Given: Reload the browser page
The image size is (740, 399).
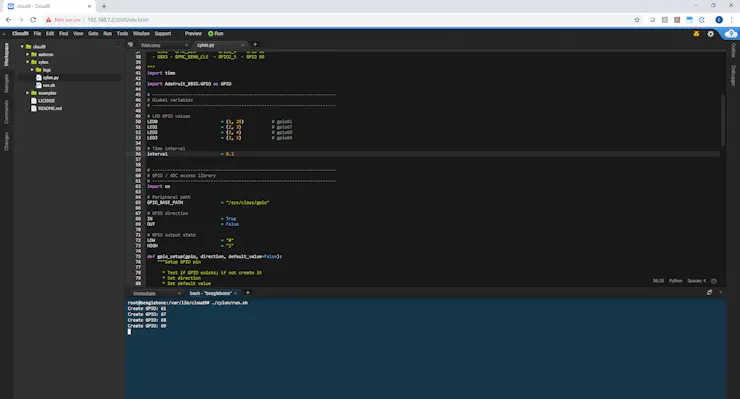Looking at the screenshot, I should pyautogui.click(x=33, y=20).
